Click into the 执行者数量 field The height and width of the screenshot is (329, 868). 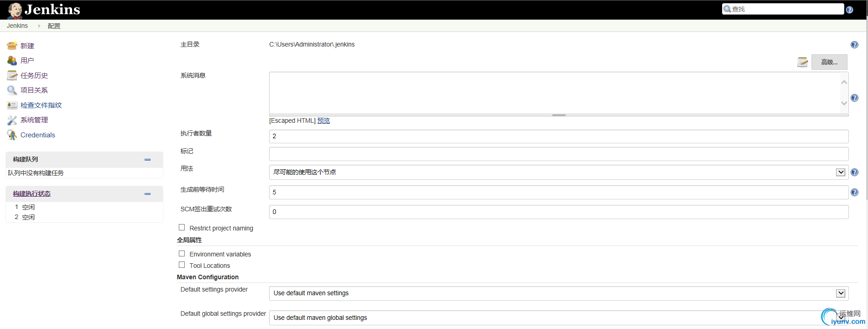click(x=559, y=136)
